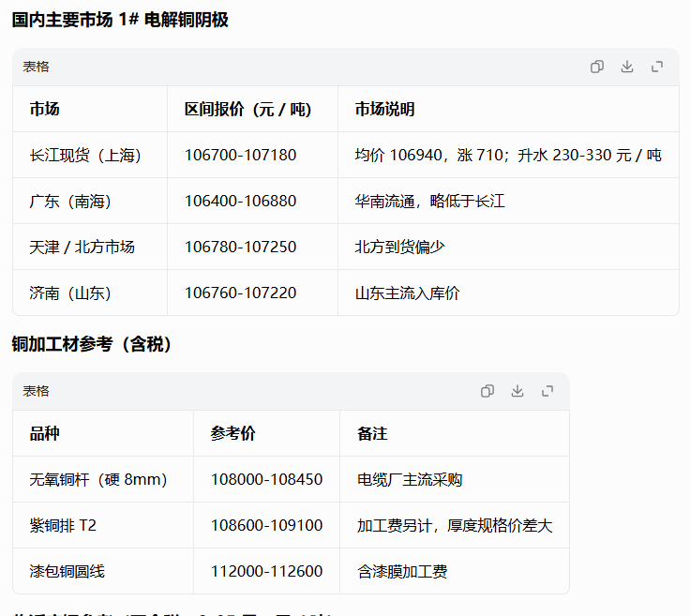
Task: Click the note 均价 106940，涨 710
Action: click(x=429, y=156)
